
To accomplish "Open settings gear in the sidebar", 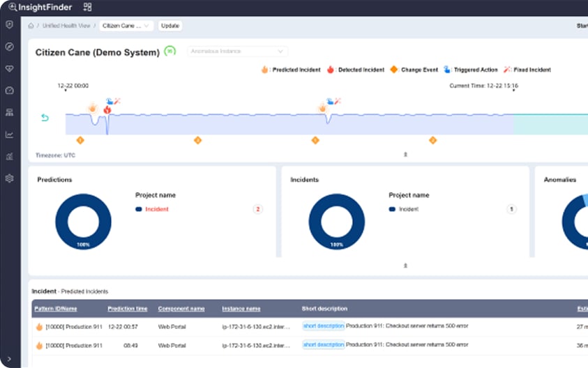I will (x=10, y=178).
